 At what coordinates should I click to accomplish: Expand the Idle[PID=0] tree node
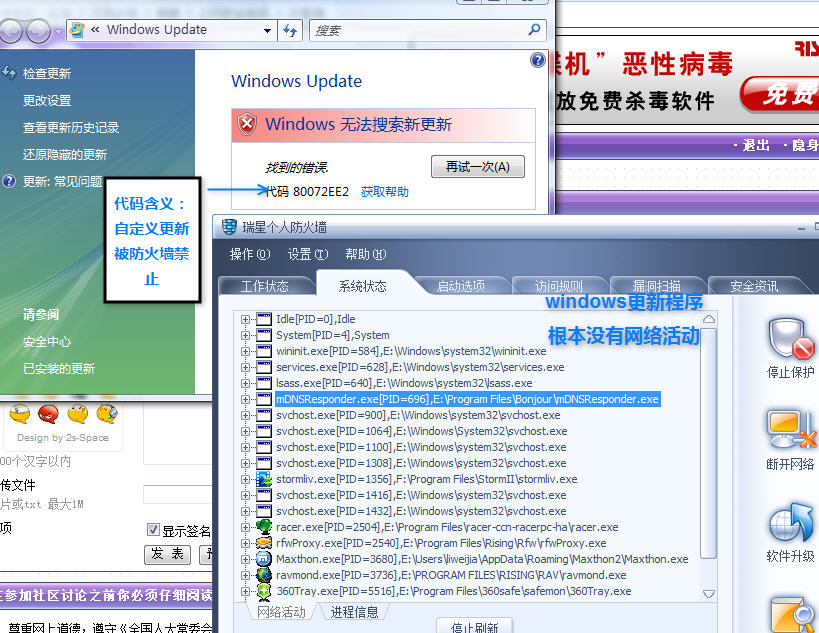245,319
